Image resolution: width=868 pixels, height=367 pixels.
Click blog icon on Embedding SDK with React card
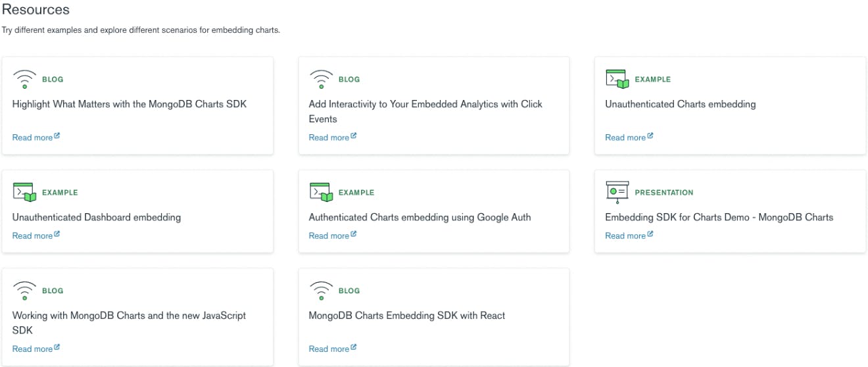click(x=321, y=290)
